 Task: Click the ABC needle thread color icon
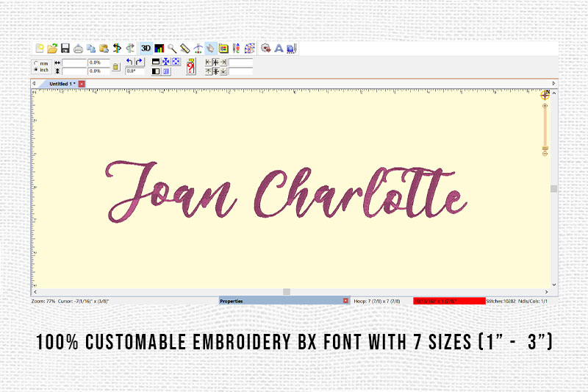tap(236, 49)
